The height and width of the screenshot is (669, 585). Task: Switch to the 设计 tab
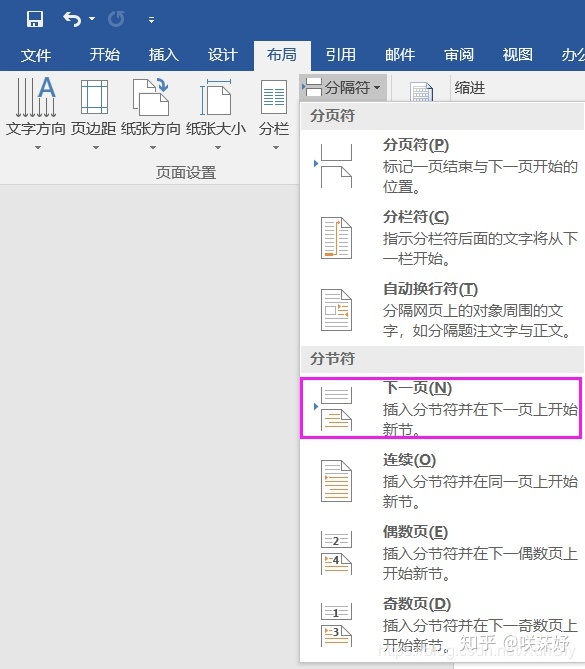pyautogui.click(x=222, y=55)
